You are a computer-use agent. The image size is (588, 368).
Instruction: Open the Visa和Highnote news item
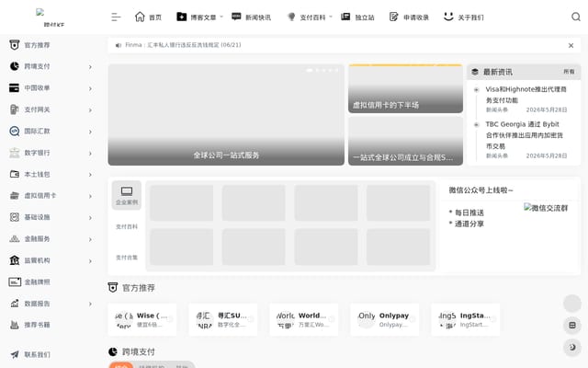pyautogui.click(x=526, y=95)
